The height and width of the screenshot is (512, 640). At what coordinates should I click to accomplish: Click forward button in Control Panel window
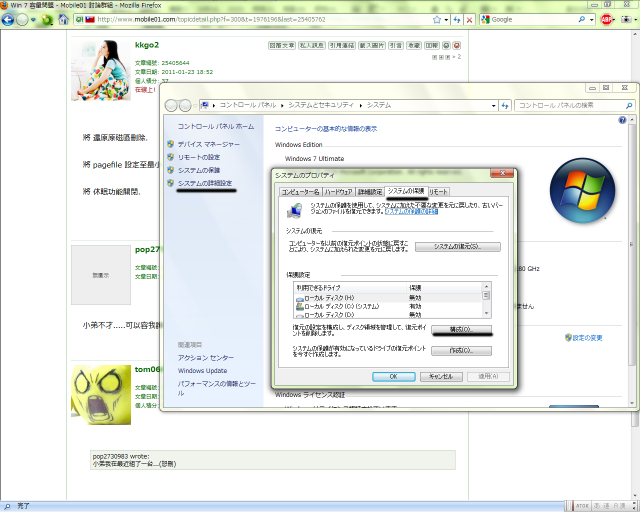click(x=185, y=105)
